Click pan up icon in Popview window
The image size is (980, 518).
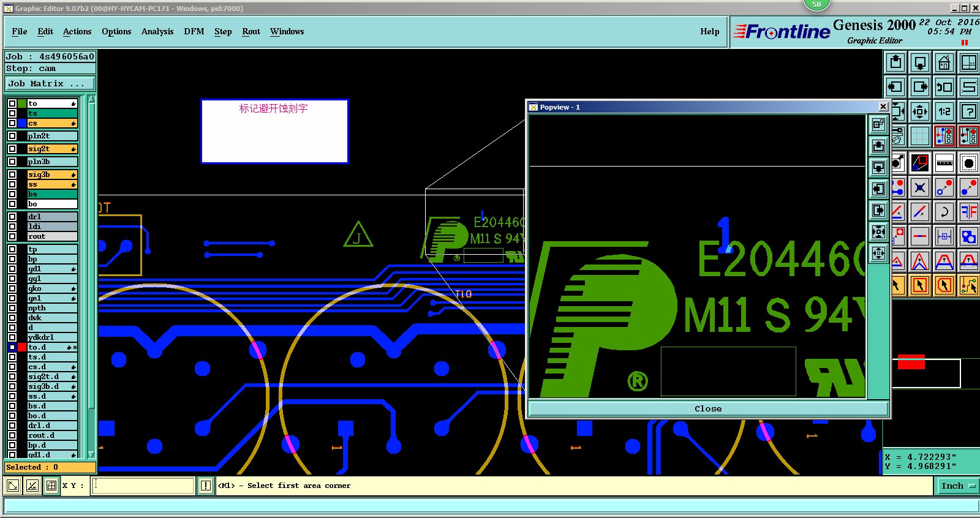click(x=879, y=146)
